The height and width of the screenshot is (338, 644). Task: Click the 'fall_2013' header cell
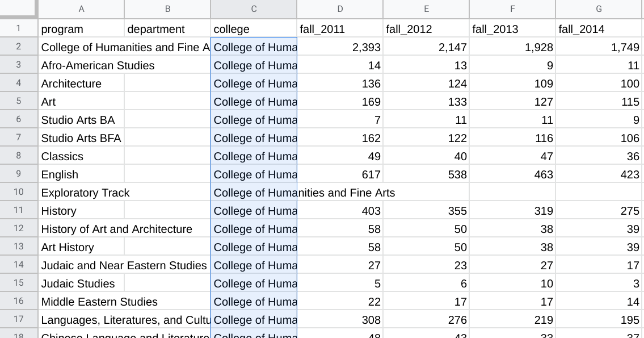pyautogui.click(x=512, y=29)
